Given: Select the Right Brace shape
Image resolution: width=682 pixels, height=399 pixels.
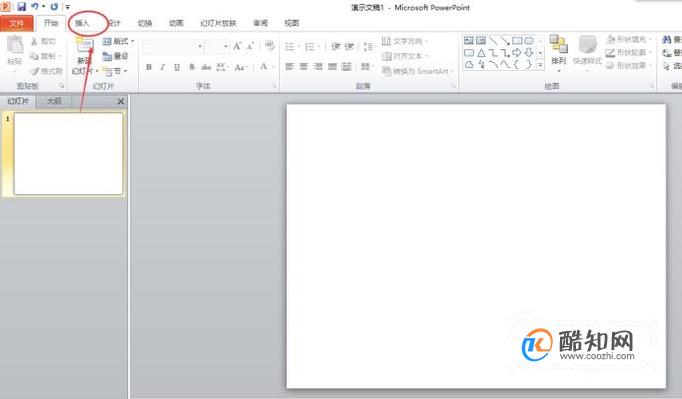Looking at the screenshot, I should click(x=528, y=65).
